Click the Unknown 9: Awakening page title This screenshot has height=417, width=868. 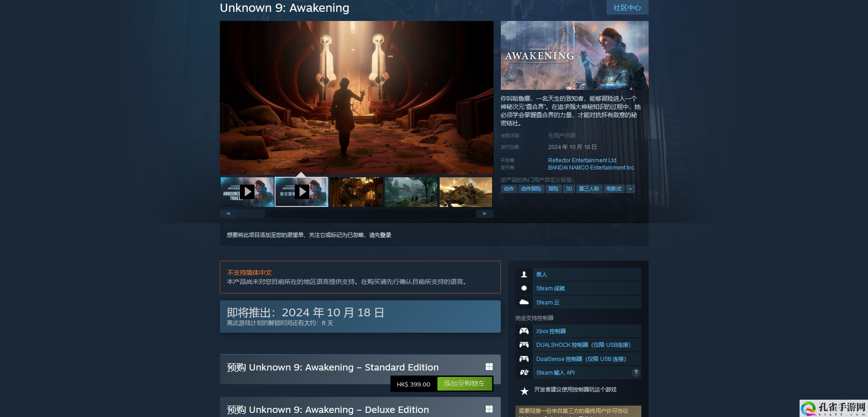[285, 8]
